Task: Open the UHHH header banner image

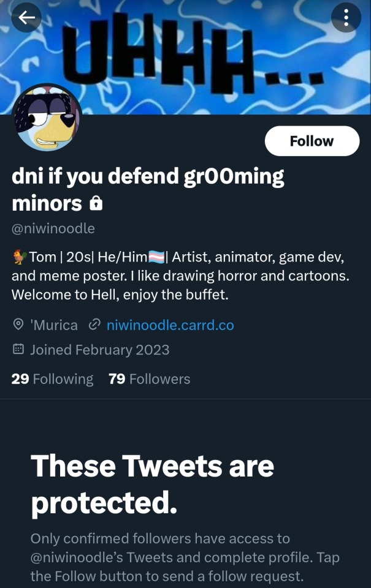Action: click(x=196, y=55)
